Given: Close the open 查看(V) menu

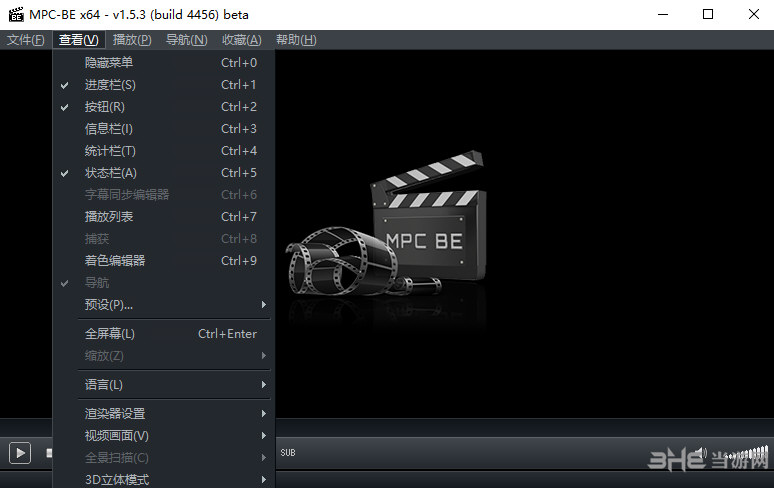Looking at the screenshot, I should (x=78, y=39).
